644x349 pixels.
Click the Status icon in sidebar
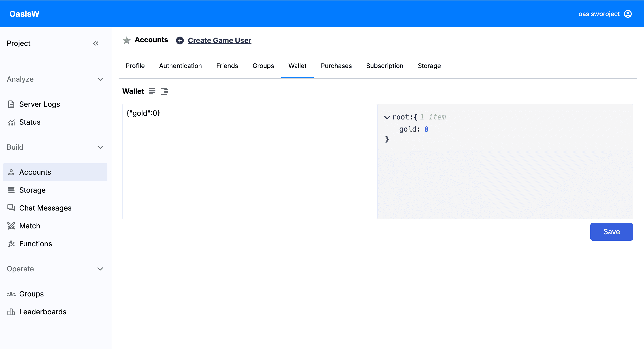(x=12, y=122)
